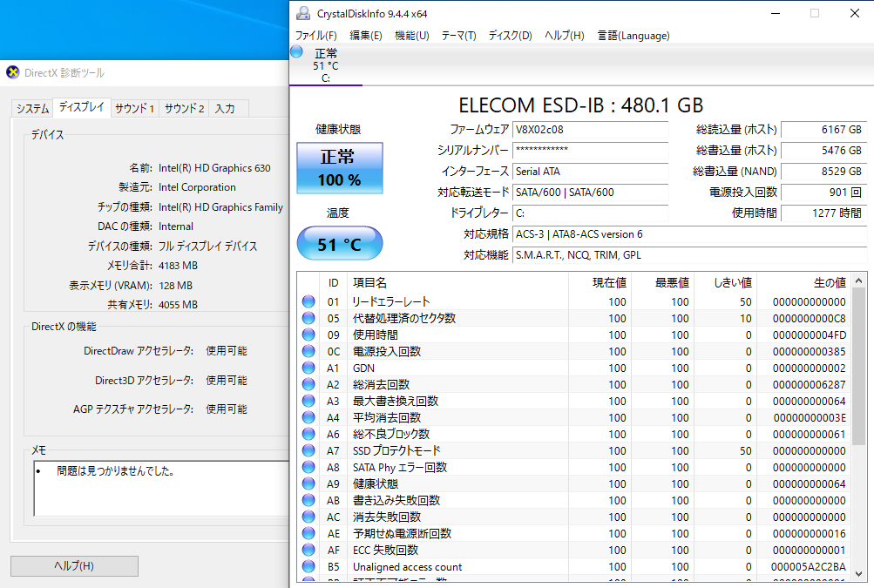Open the ファイル(F) menu
874x588 pixels.
click(x=316, y=36)
